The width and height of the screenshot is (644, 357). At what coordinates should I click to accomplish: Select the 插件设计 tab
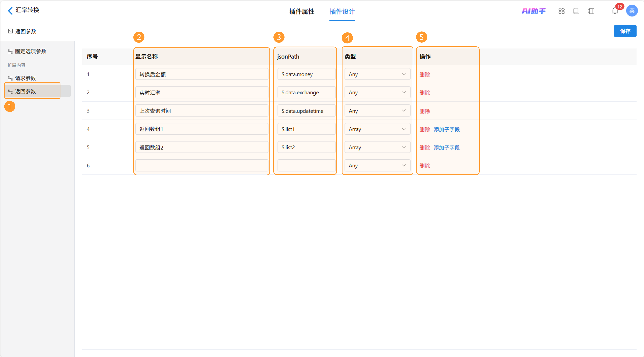coord(342,12)
